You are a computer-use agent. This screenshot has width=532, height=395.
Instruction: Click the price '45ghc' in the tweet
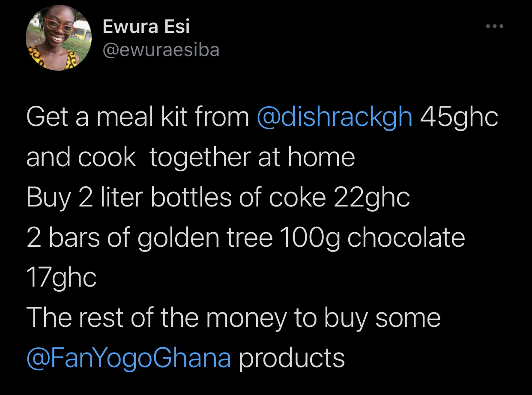[x=459, y=117]
